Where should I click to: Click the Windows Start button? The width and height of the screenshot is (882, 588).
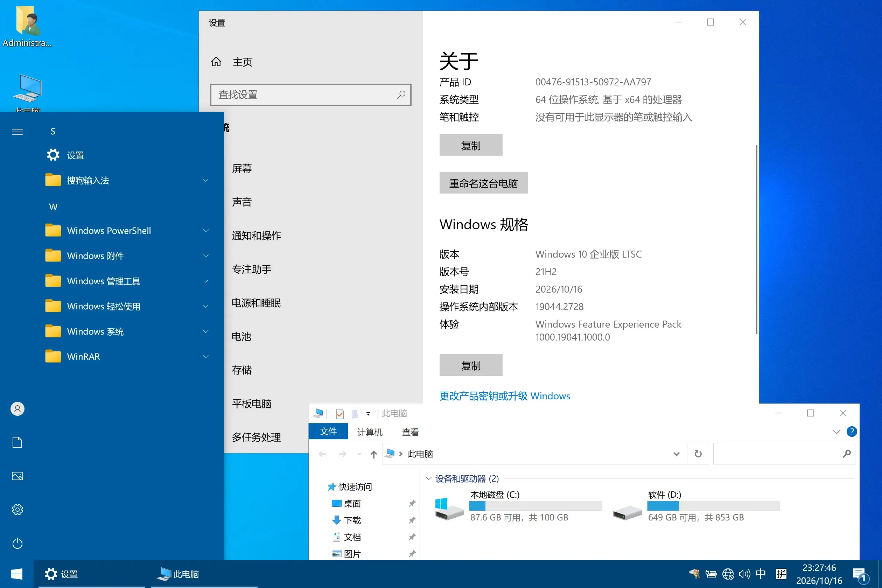tap(16, 574)
